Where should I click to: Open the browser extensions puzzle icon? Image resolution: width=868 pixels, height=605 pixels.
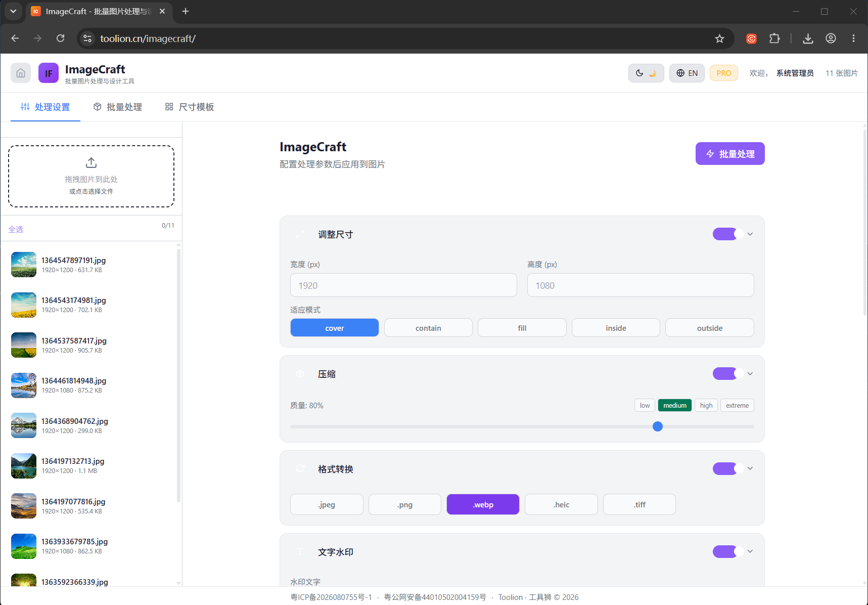774,38
